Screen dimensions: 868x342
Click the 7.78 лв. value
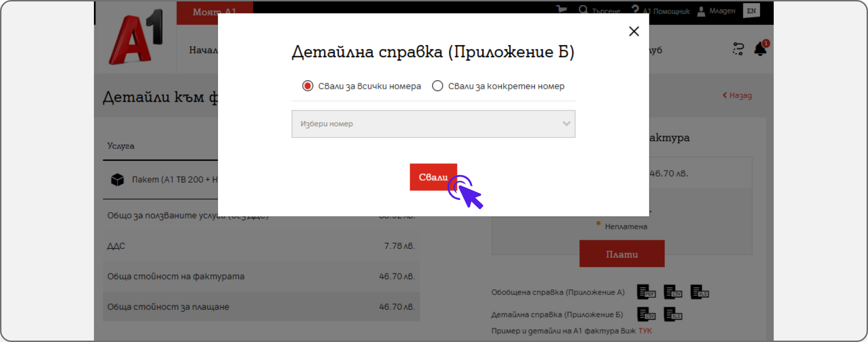[399, 246]
